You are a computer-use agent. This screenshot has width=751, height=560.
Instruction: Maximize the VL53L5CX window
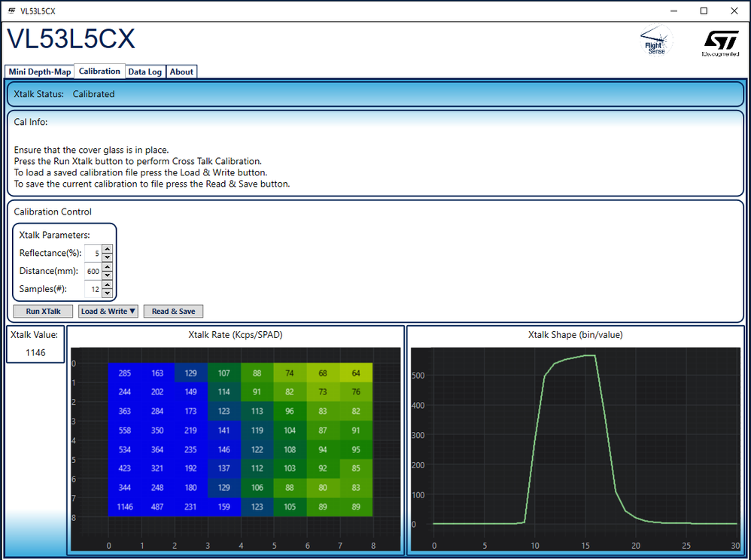click(704, 11)
